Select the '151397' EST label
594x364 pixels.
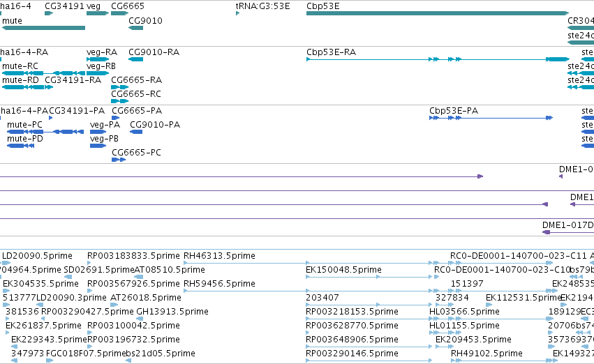tap(467, 284)
